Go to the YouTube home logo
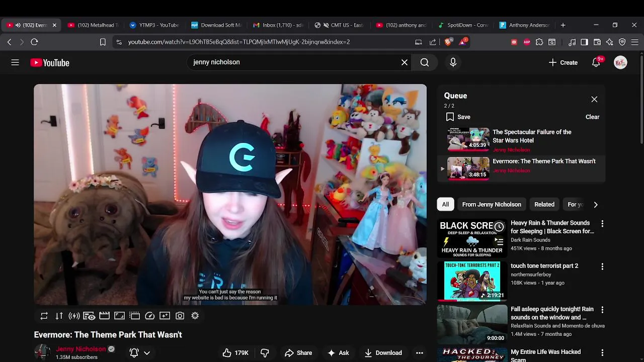644x362 pixels. click(49, 62)
